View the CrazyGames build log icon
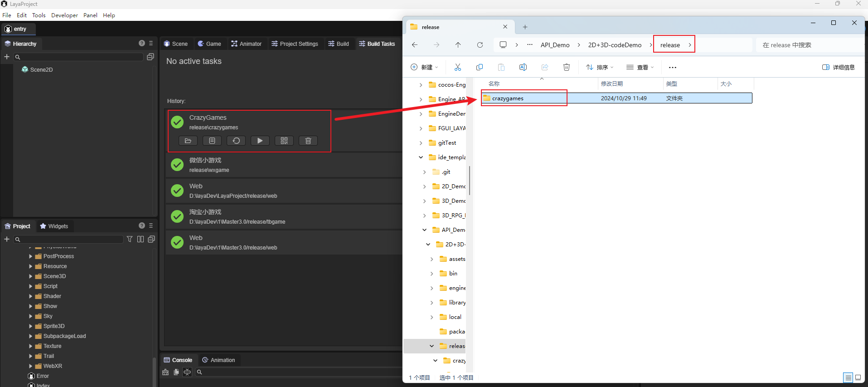 tap(212, 141)
